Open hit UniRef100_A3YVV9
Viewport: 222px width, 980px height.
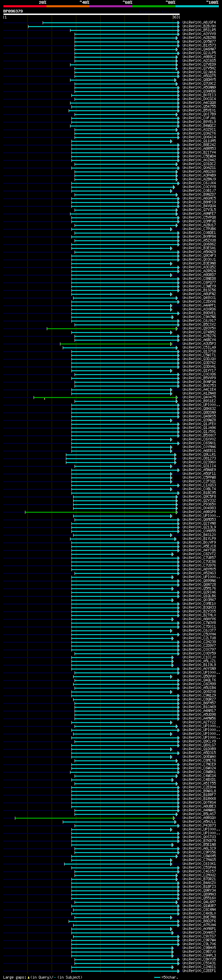pos(199,34)
